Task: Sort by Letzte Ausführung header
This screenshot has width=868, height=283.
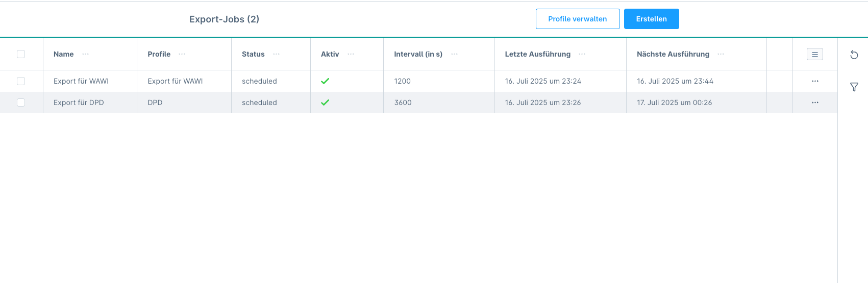Action: pyautogui.click(x=538, y=54)
